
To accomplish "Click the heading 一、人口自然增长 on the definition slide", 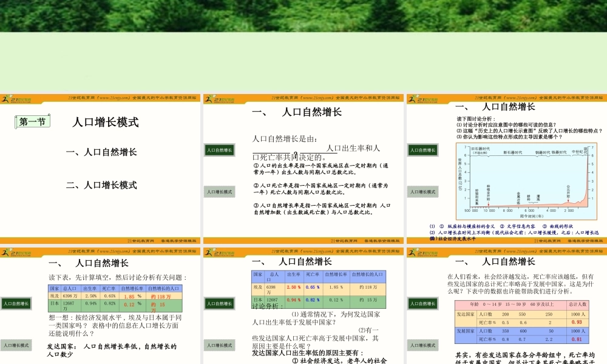I will point(297,112).
